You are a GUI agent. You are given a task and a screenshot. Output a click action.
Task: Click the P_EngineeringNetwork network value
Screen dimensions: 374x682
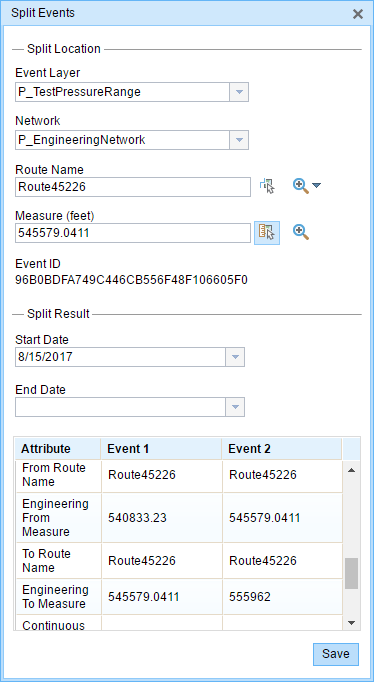pyautogui.click(x=82, y=140)
